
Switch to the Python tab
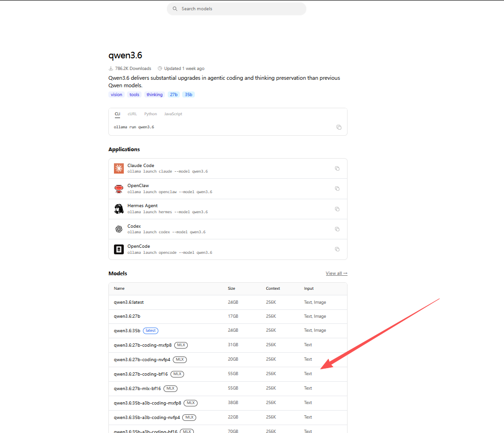[x=150, y=114]
